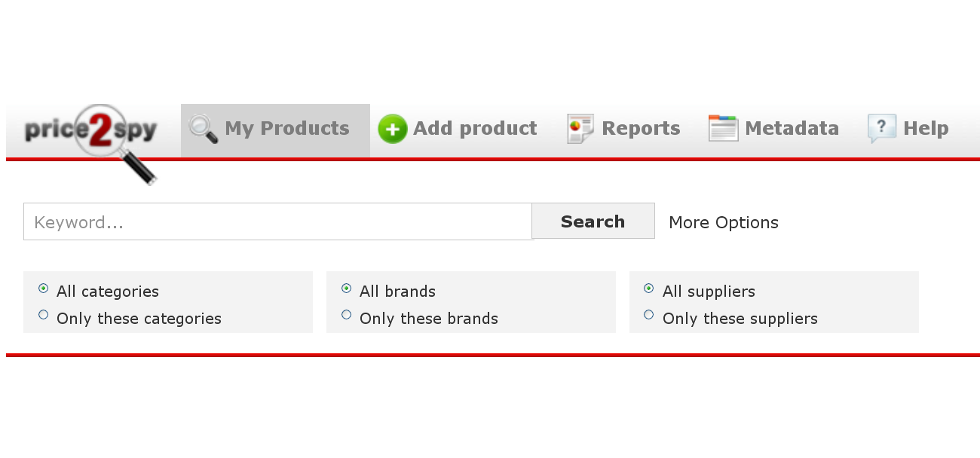Click the Search button

click(593, 221)
